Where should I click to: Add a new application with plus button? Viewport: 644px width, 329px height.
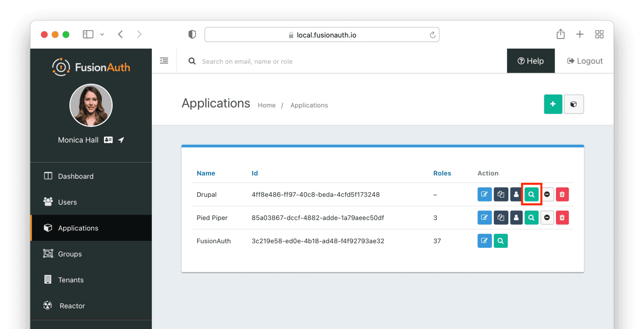(x=553, y=104)
